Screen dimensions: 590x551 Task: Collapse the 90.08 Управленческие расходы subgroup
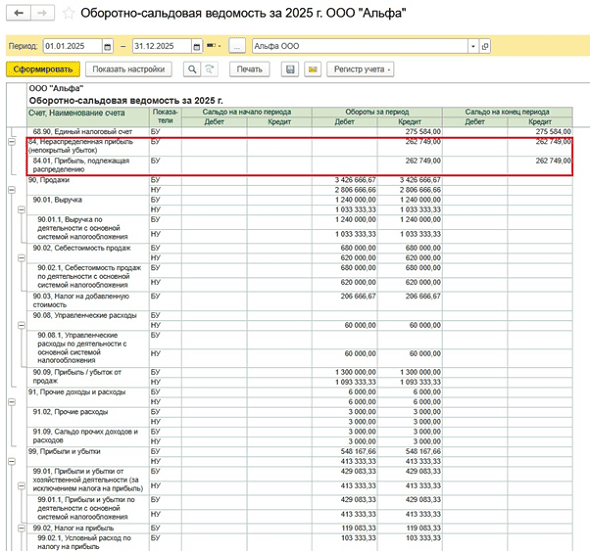[x=21, y=325]
